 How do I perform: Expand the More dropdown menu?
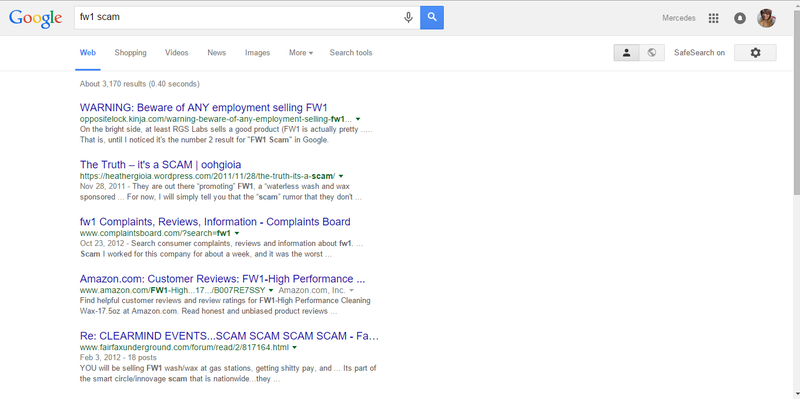coord(301,53)
